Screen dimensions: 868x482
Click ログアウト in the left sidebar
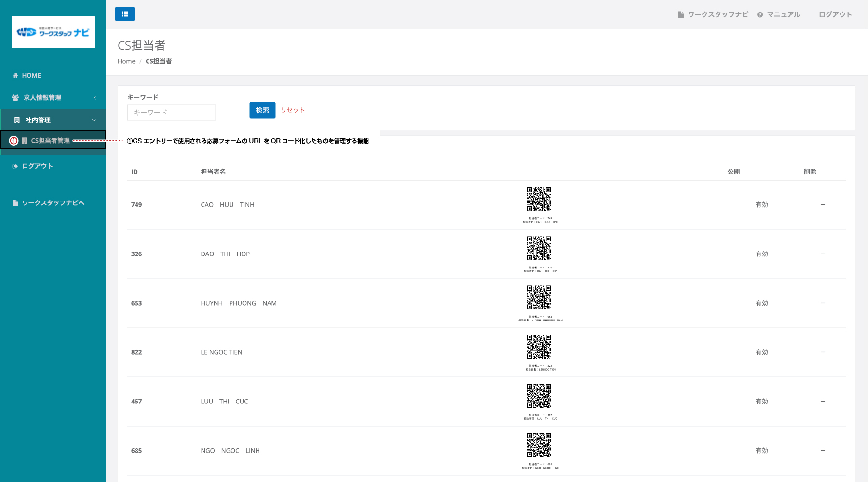click(x=37, y=166)
